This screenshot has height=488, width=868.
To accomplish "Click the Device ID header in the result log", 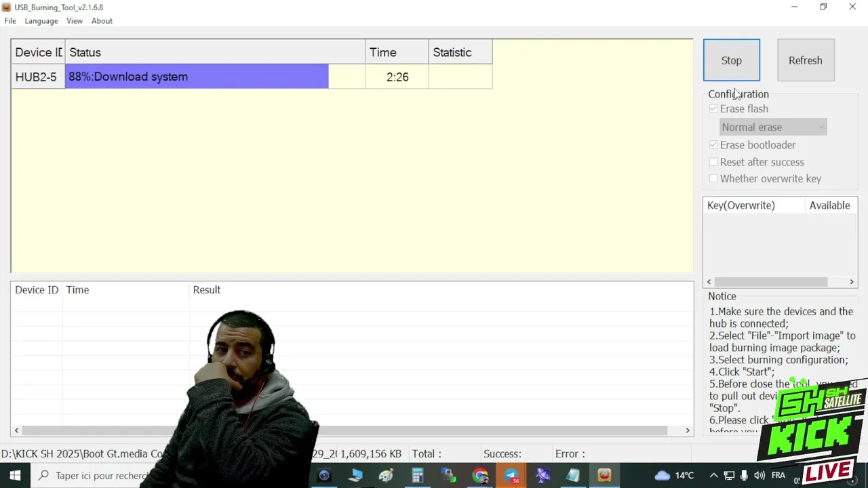I will coord(37,290).
